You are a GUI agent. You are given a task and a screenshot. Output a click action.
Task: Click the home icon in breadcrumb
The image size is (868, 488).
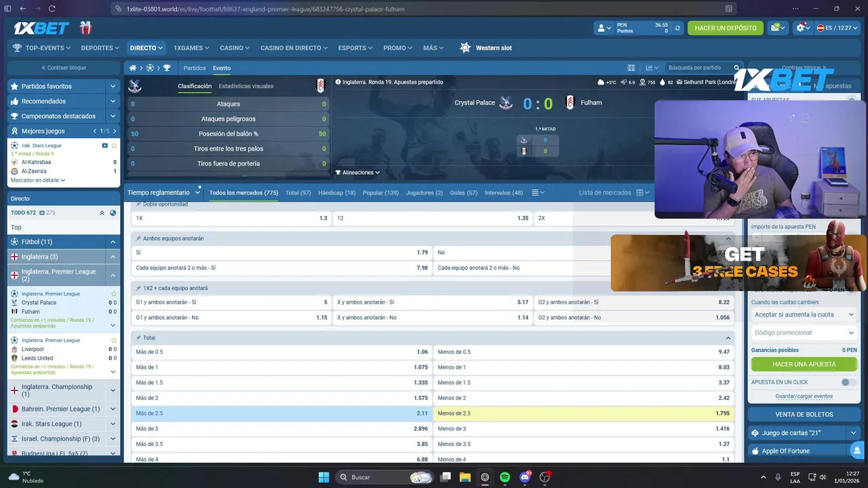(x=133, y=68)
